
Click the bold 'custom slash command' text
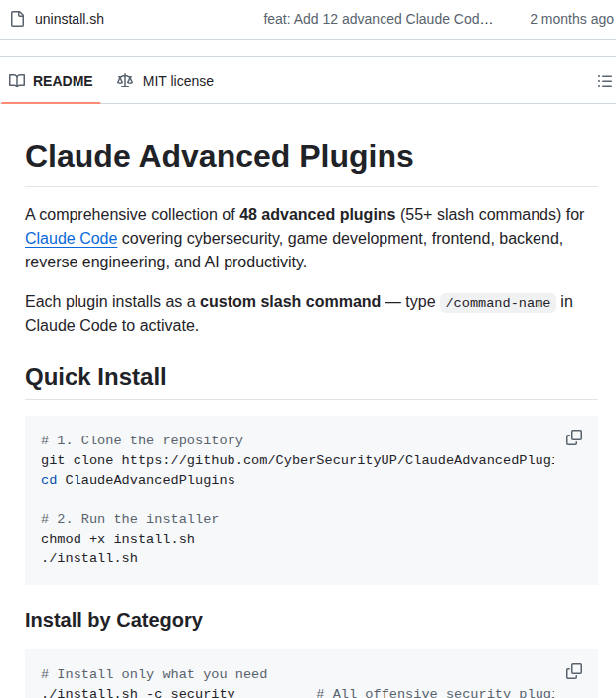(x=290, y=302)
